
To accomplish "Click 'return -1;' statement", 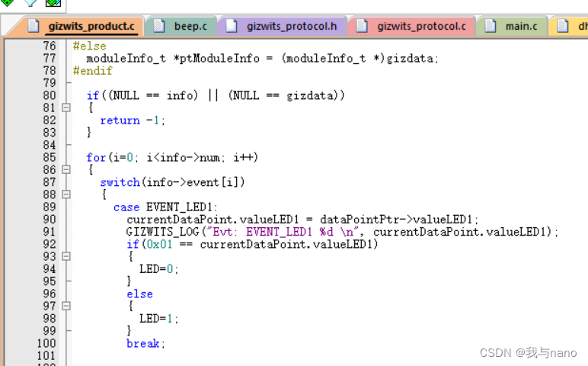I will 133,120.
